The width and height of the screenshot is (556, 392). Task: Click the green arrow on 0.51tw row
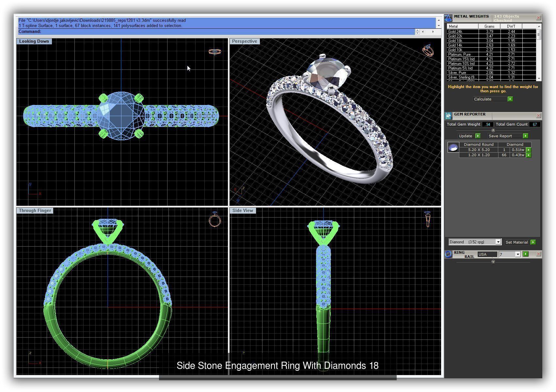pyautogui.click(x=529, y=150)
